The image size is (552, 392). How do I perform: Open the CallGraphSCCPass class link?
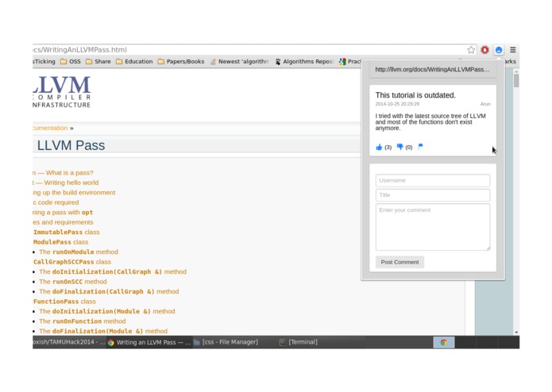coord(72,262)
